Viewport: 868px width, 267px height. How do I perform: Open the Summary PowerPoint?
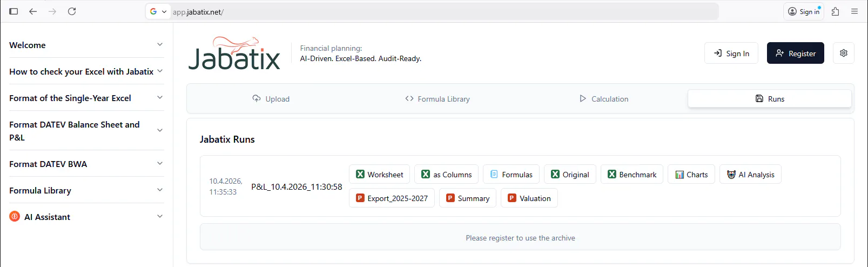pyautogui.click(x=468, y=198)
